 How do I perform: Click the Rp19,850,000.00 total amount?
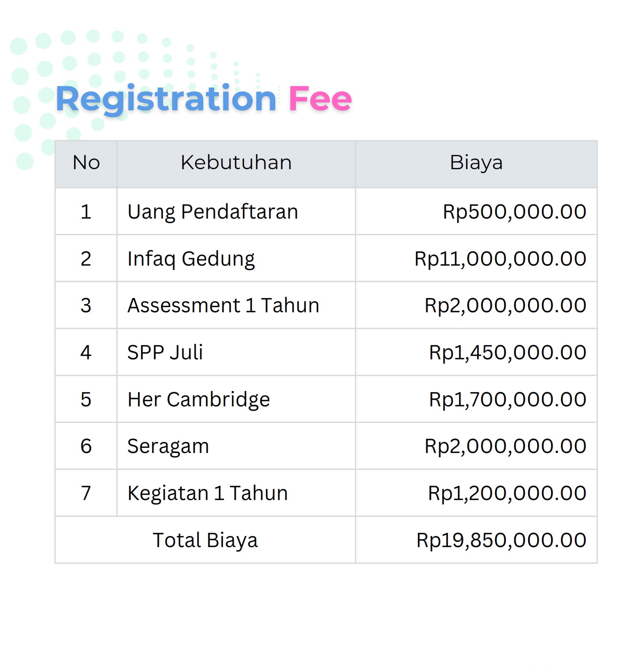(501, 540)
